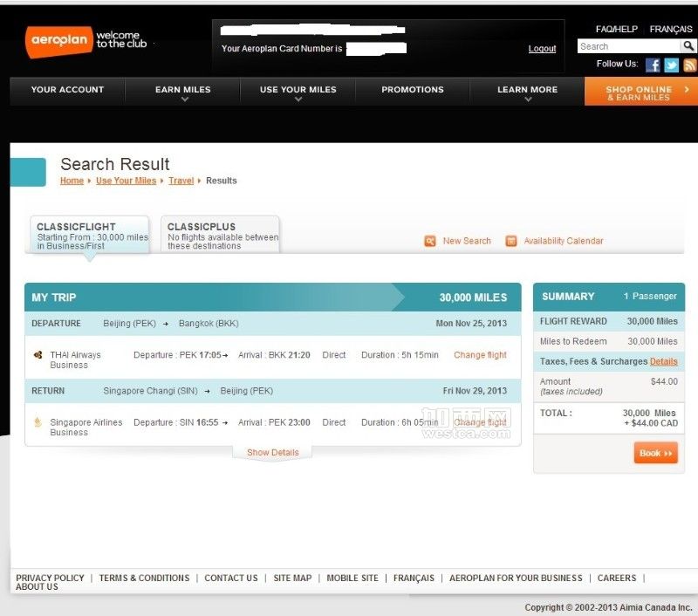Click the Book button
The width and height of the screenshot is (698, 616).
click(656, 453)
